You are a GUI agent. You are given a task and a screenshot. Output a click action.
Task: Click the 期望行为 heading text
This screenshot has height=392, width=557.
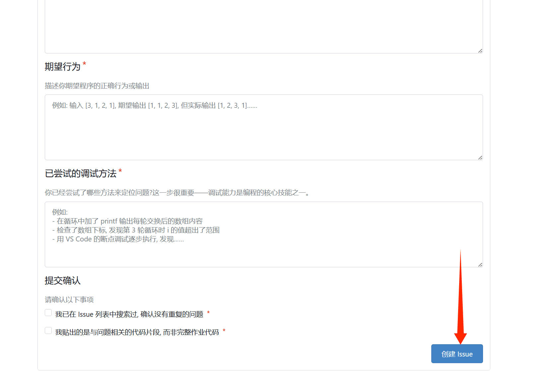(63, 67)
